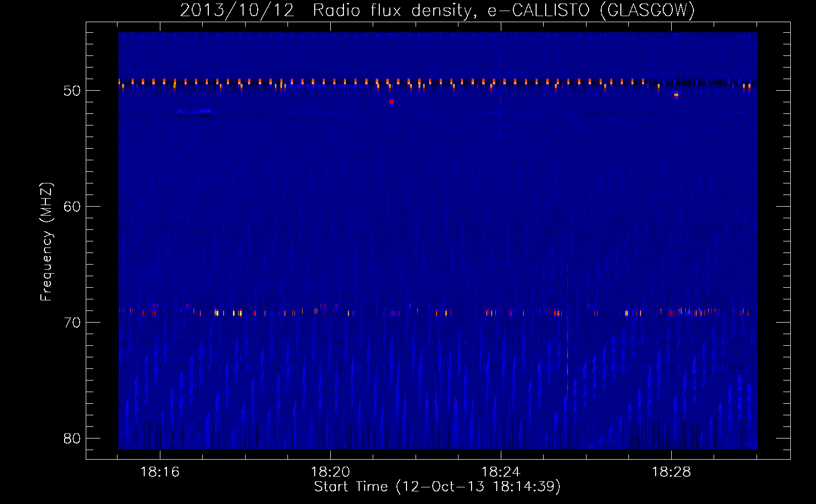Select the 80 MHz frequency tick label
This screenshot has width=816, height=504.
point(72,438)
